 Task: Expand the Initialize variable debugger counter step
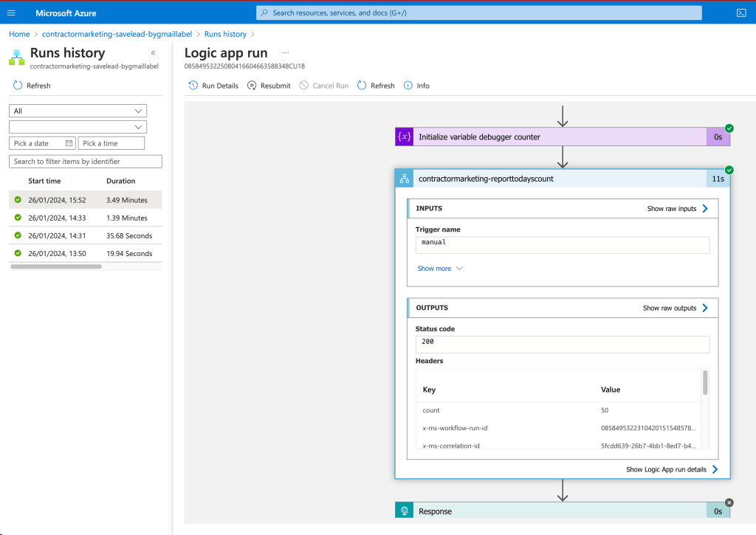563,137
